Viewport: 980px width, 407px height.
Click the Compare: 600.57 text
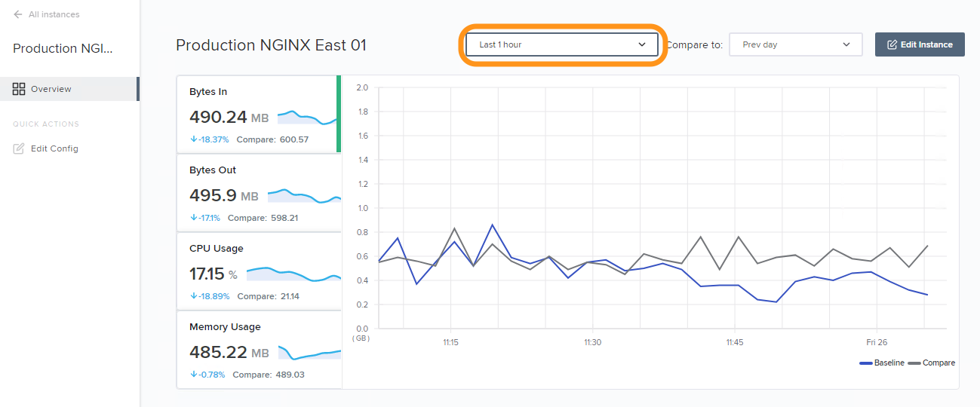point(272,139)
